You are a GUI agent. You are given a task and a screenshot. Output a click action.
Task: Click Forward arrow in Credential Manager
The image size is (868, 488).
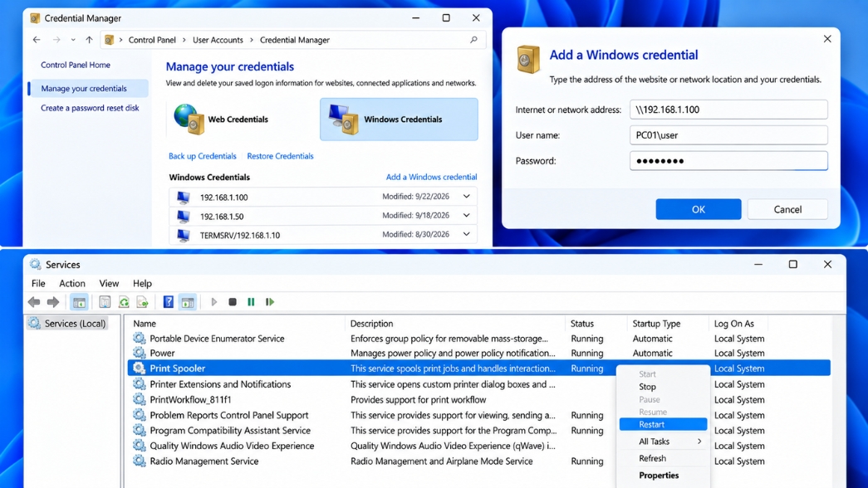pos(56,40)
